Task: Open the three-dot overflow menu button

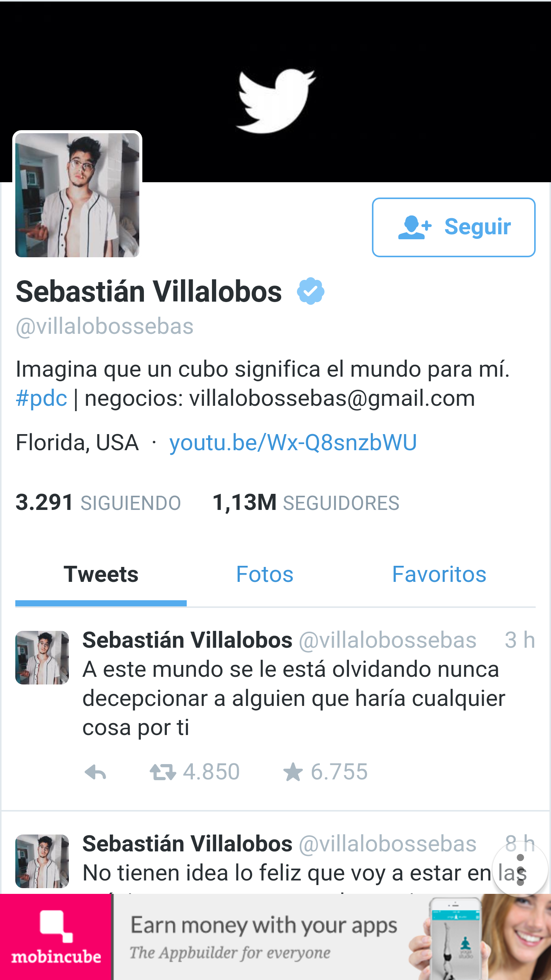Action: click(x=520, y=870)
